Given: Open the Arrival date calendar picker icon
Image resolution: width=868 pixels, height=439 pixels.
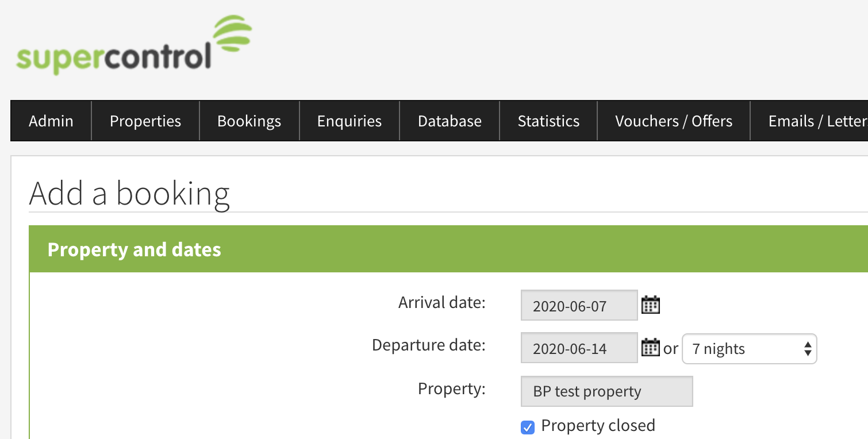Looking at the screenshot, I should [650, 305].
